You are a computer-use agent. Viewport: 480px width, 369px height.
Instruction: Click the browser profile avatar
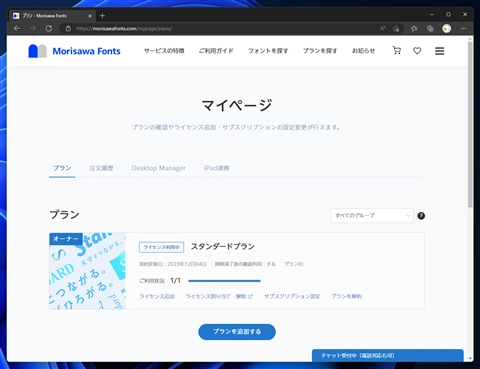click(x=446, y=29)
